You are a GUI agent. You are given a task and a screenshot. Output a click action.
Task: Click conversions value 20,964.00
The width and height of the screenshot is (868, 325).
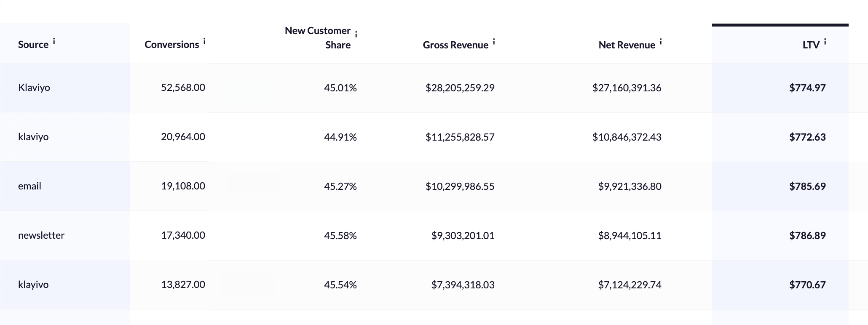(183, 137)
